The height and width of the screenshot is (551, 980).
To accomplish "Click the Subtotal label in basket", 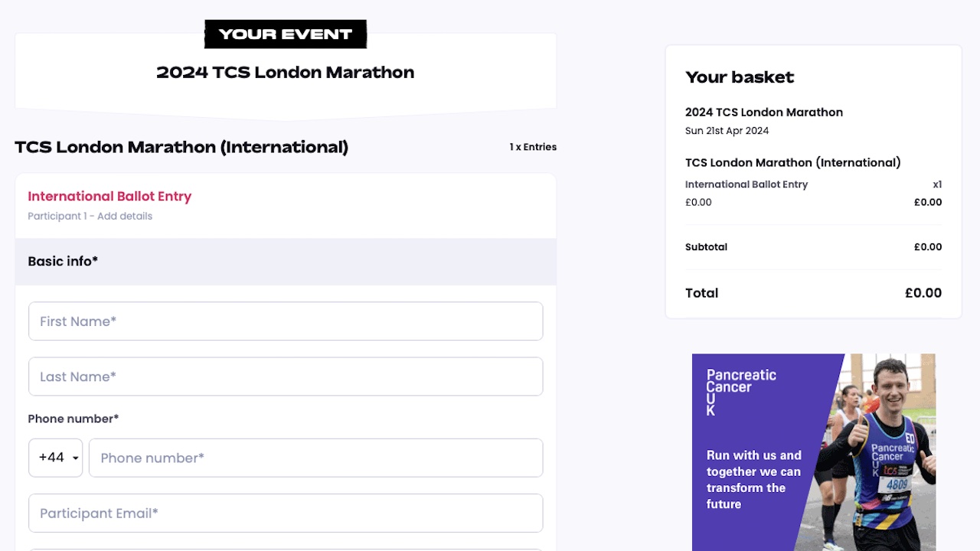I will [x=706, y=247].
